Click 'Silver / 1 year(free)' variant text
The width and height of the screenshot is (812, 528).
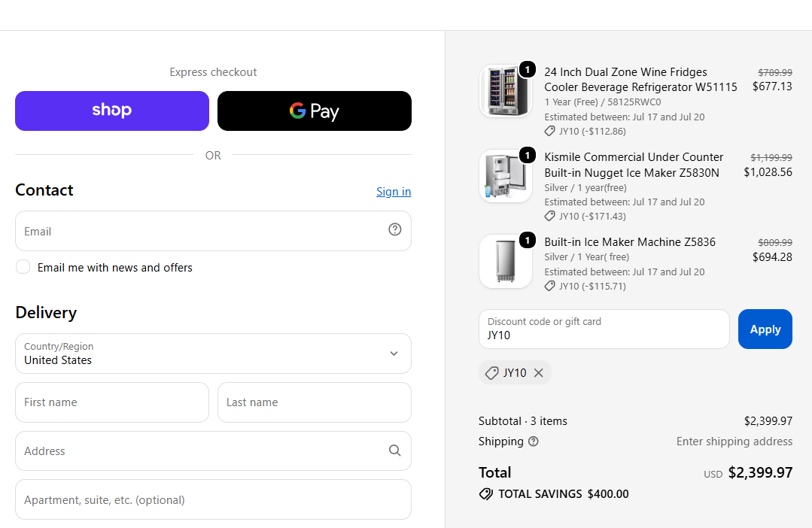click(585, 187)
